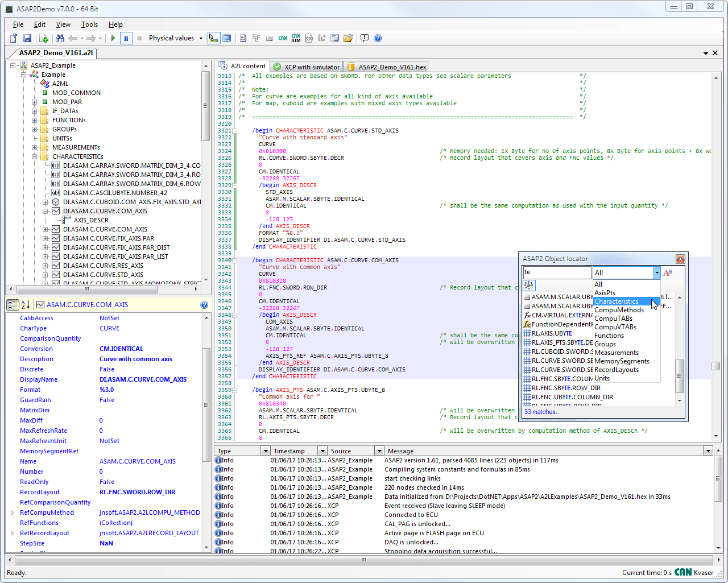Toggle the snowflake button in Object locator
Viewport: 728px width, 583px height.
529,286
